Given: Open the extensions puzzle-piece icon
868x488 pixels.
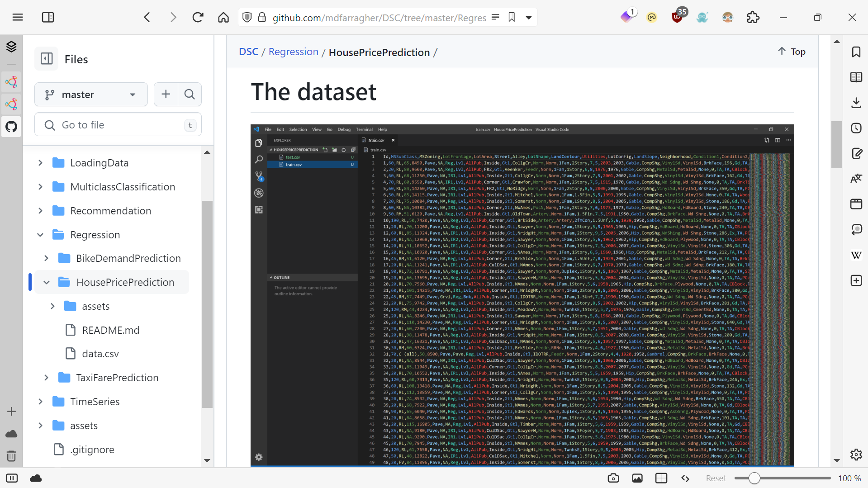Looking at the screenshot, I should tap(753, 17).
